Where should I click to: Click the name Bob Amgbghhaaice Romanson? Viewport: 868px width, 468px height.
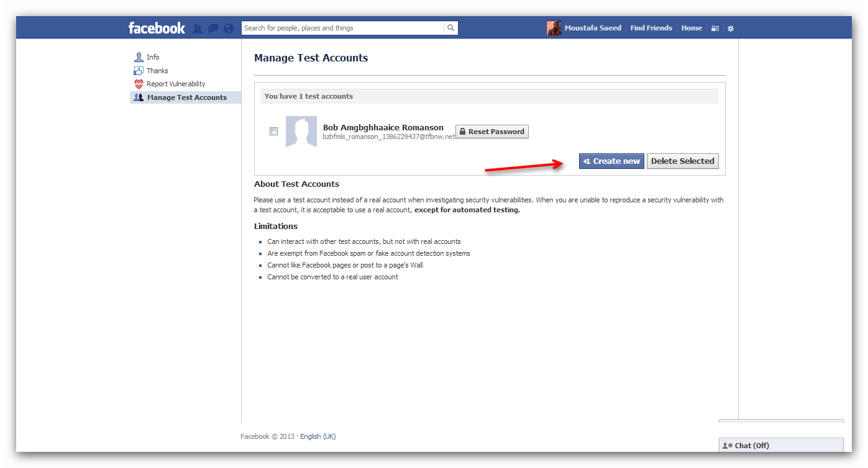[x=383, y=127]
